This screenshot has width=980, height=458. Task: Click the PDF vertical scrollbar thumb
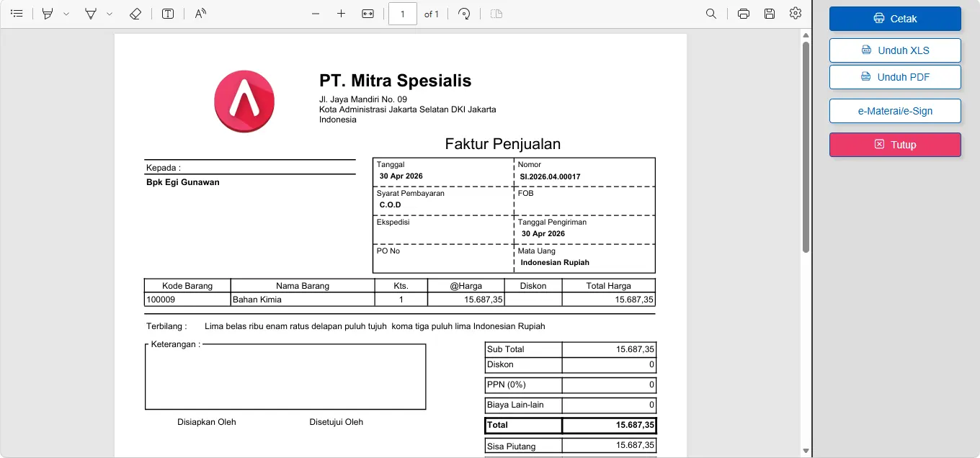pyautogui.click(x=806, y=147)
